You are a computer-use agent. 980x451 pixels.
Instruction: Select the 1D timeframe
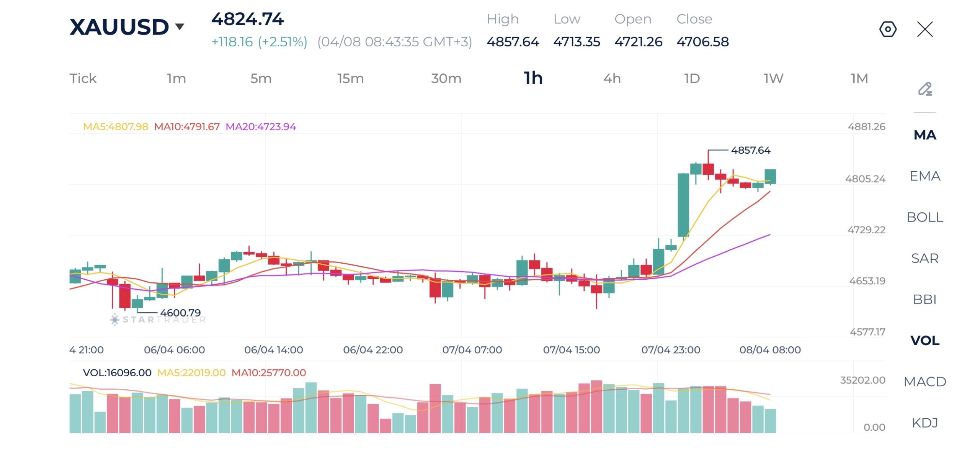tap(692, 79)
